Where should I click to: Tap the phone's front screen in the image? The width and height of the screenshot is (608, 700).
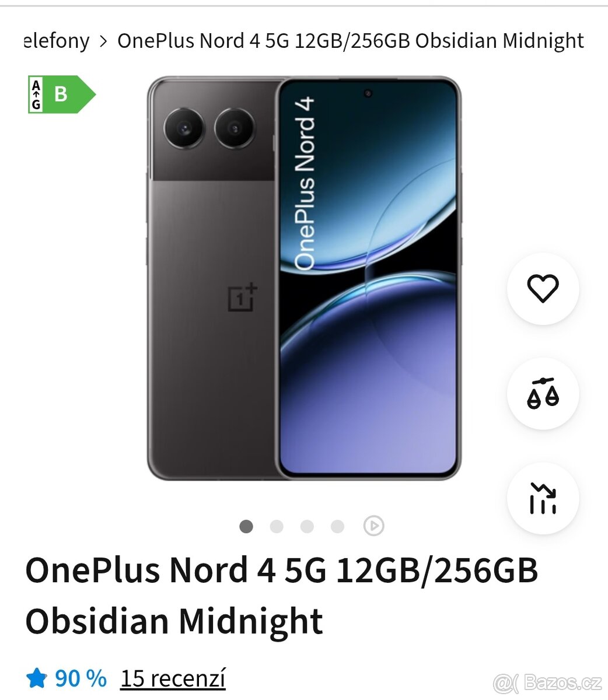[x=368, y=279]
